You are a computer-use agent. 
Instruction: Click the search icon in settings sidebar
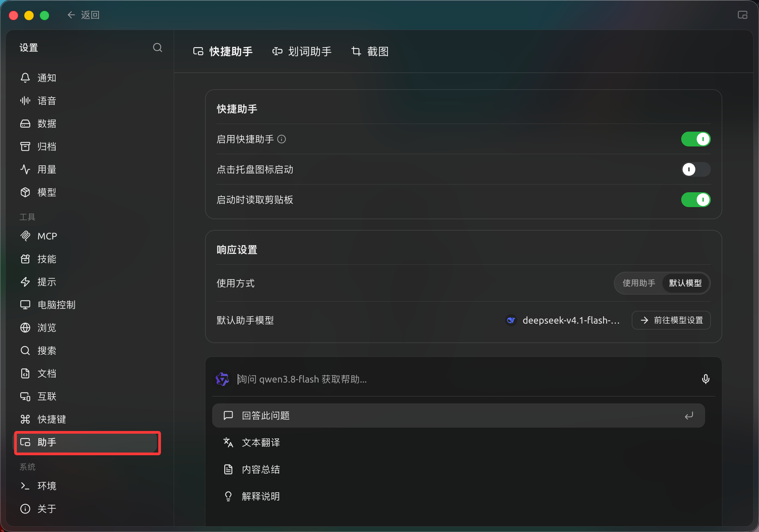click(157, 47)
